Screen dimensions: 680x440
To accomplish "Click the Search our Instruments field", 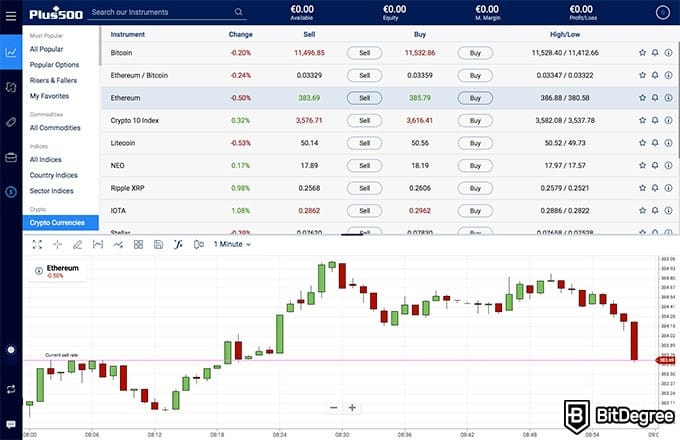I will click(x=168, y=12).
